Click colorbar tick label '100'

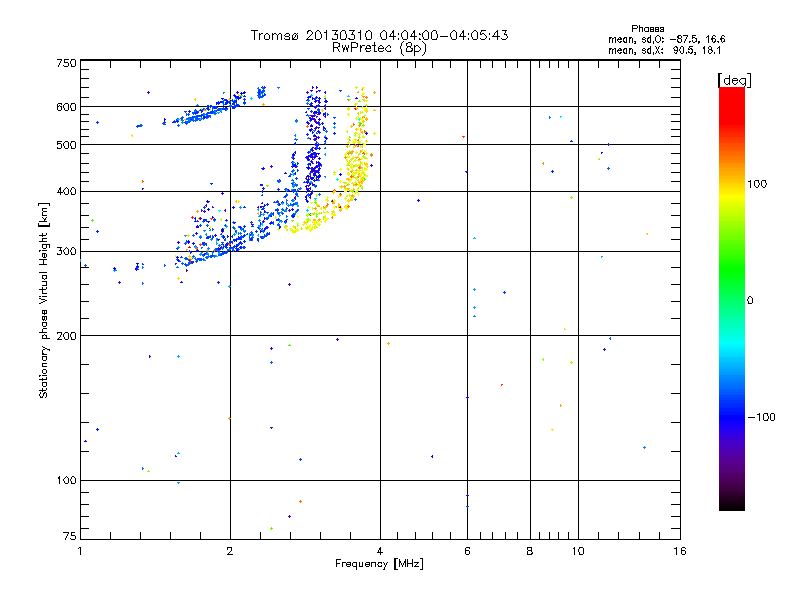coord(757,184)
